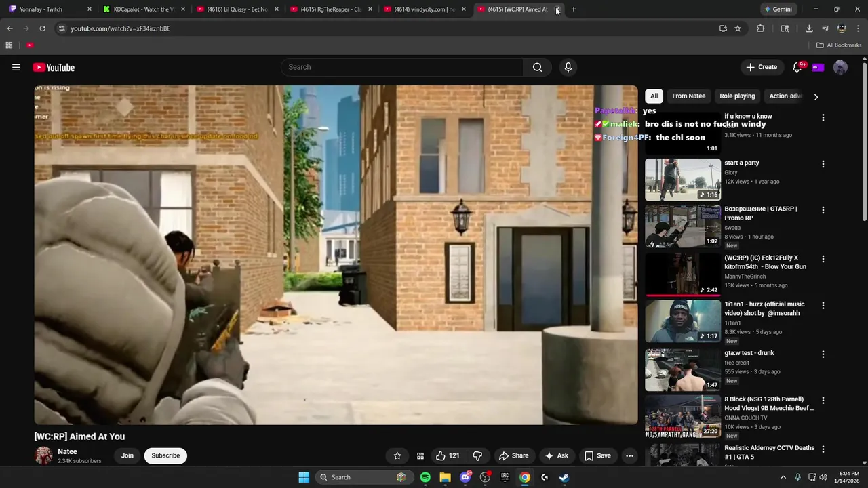Image resolution: width=868 pixels, height=488 pixels.
Task: Open options for 'gta:w test - drunk' video
Action: coord(823,354)
